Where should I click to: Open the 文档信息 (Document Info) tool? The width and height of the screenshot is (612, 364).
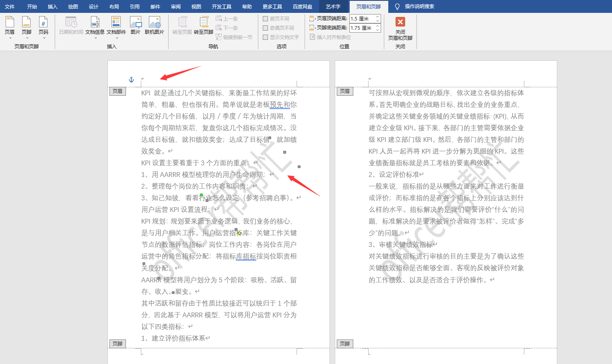tap(95, 25)
